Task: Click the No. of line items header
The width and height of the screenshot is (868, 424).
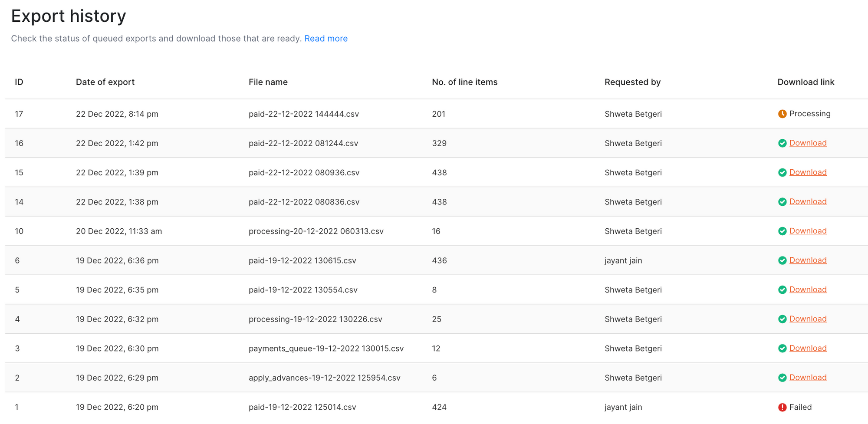Action: 464,82
